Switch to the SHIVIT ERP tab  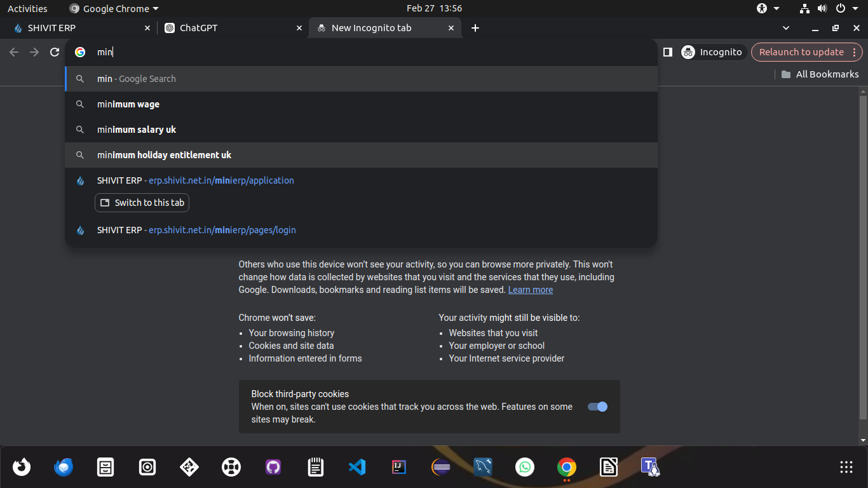(x=76, y=28)
